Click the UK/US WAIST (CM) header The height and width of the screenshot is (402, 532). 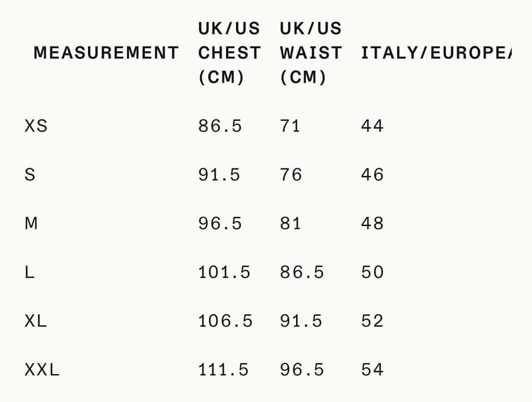tap(310, 52)
